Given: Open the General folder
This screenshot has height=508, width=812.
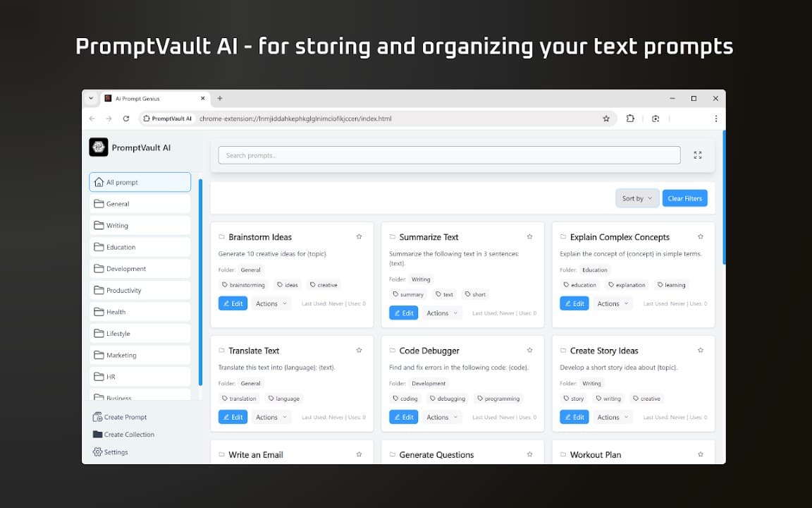Looking at the screenshot, I should (140, 204).
